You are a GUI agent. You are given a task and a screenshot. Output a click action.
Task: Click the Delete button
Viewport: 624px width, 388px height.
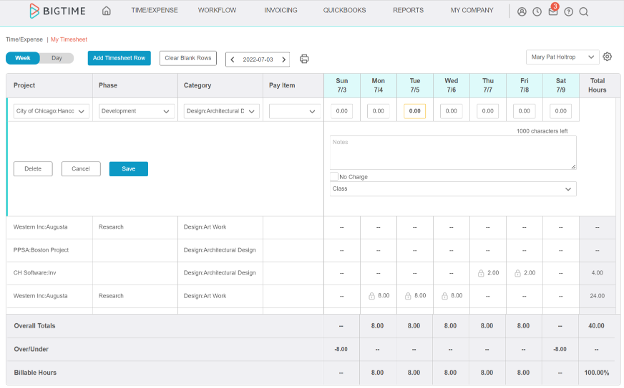(33, 169)
